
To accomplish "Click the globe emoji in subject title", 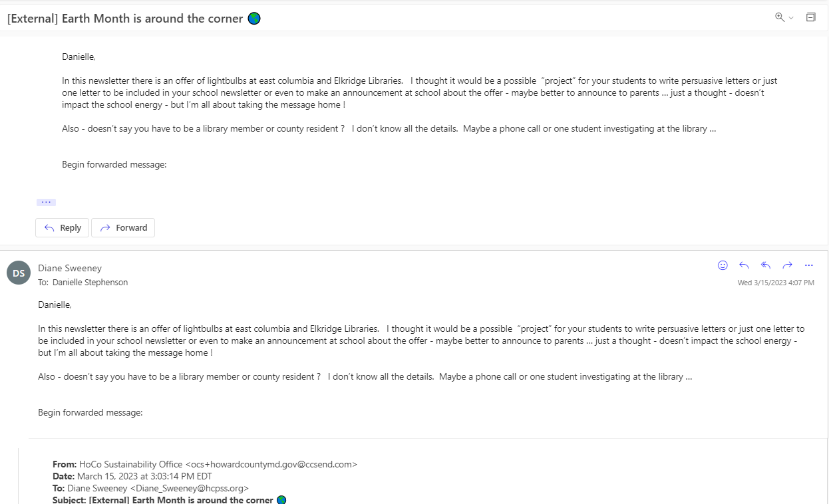I will tap(254, 19).
